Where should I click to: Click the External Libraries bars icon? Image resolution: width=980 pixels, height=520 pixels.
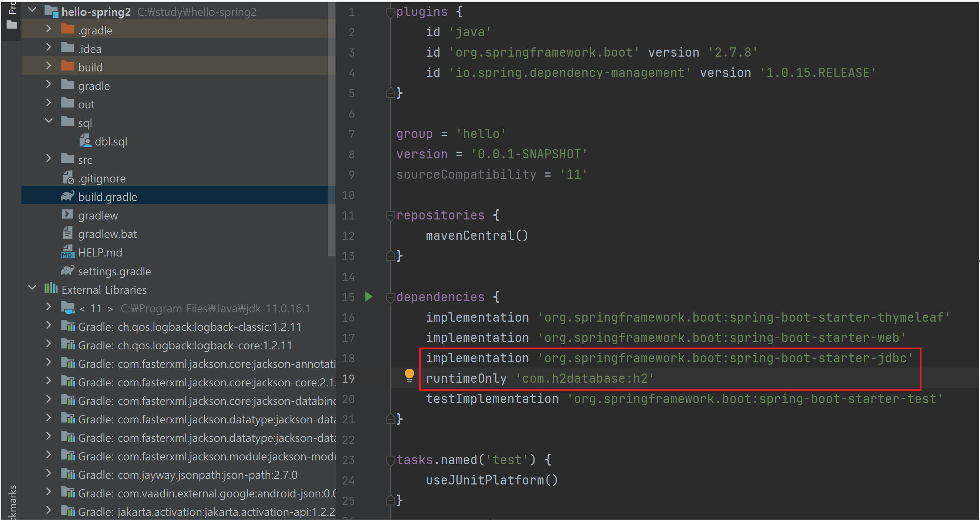point(51,289)
